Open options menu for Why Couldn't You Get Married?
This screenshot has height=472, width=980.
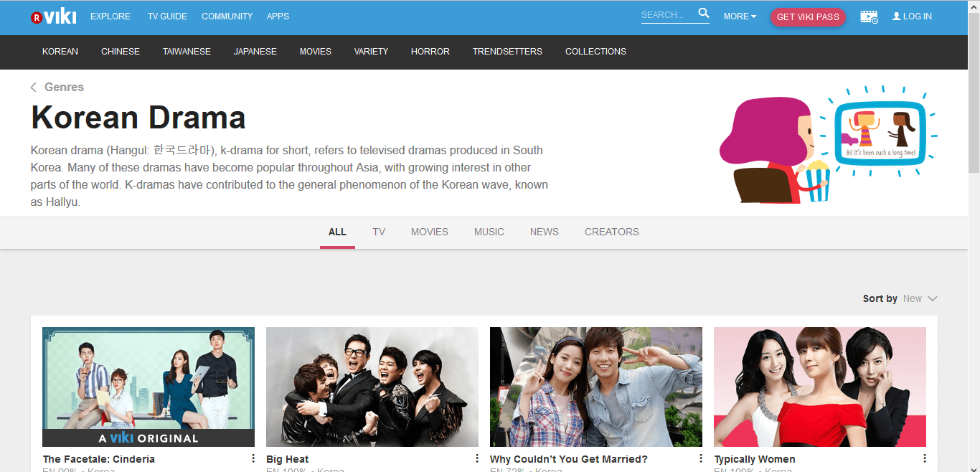click(701, 458)
